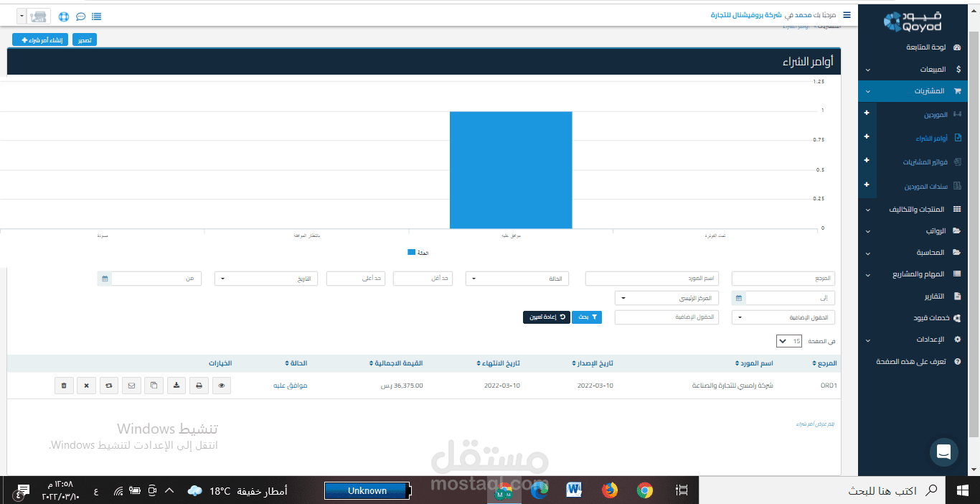The height and width of the screenshot is (504, 980).
Task: Open الحقول الإضافية dropdown selector
Action: tap(783, 317)
